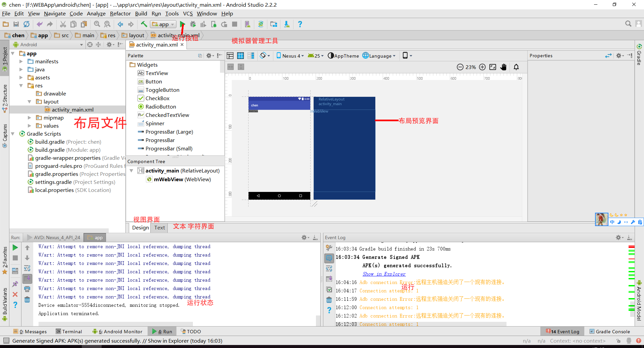This screenshot has height=348, width=644.
Task: Toggle soft-wrap in Run console
Action: tap(27, 268)
